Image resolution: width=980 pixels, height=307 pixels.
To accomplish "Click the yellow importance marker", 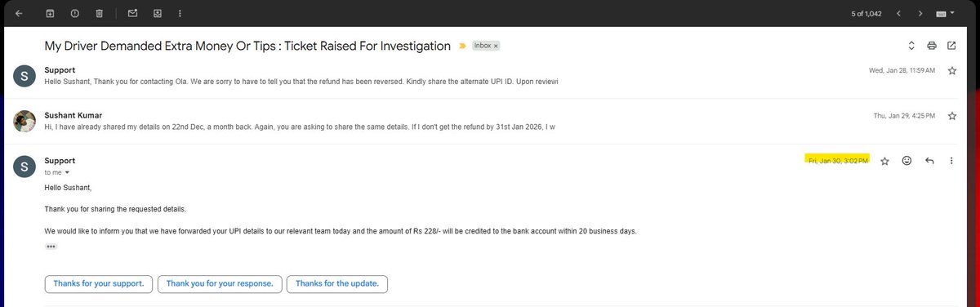I will [463, 47].
